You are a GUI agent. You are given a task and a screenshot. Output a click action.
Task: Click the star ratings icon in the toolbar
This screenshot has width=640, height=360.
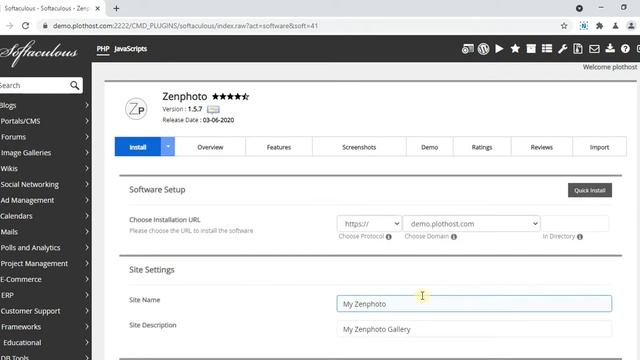pos(515,49)
